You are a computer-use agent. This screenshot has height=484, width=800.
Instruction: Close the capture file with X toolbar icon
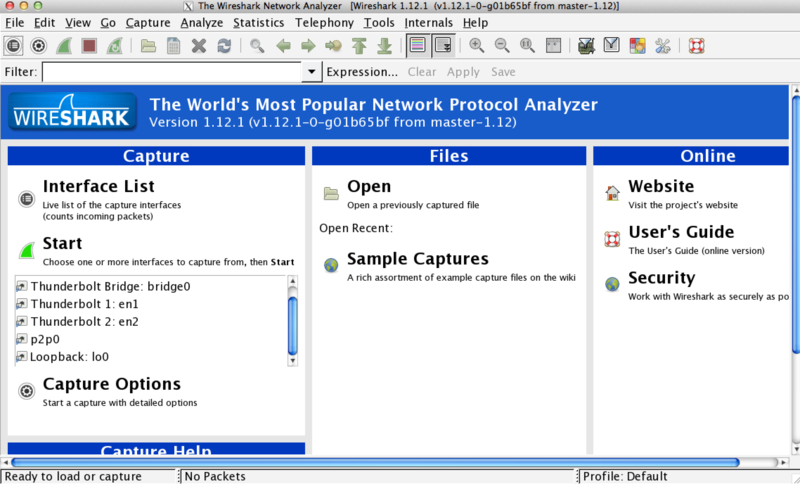tap(199, 46)
